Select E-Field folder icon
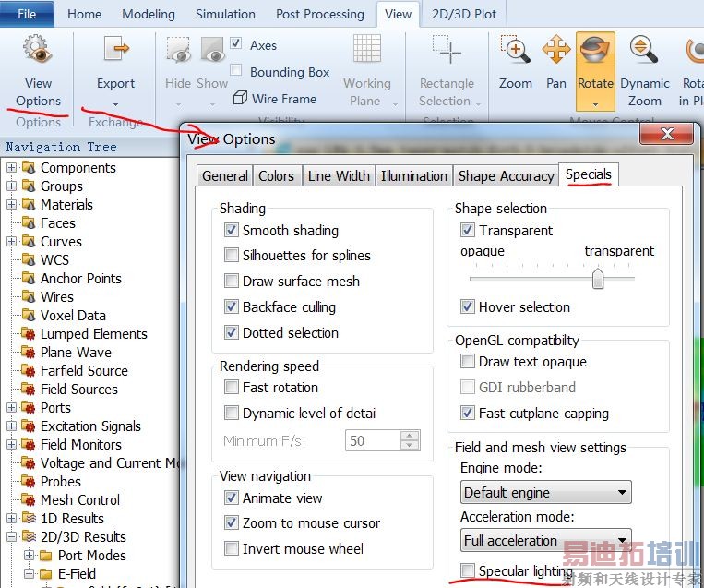This screenshot has height=588, width=704. click(46, 573)
